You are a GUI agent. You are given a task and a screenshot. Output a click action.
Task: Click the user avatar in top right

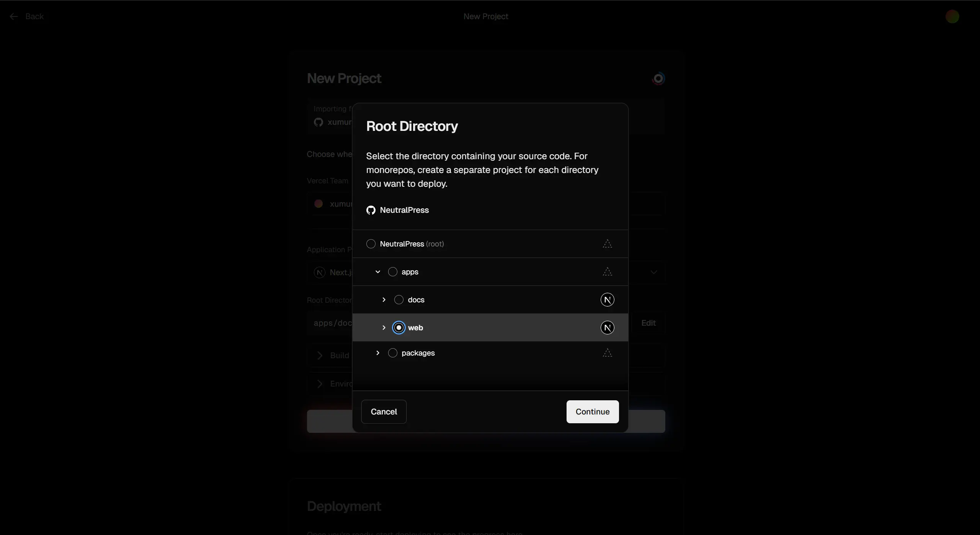coord(952,16)
